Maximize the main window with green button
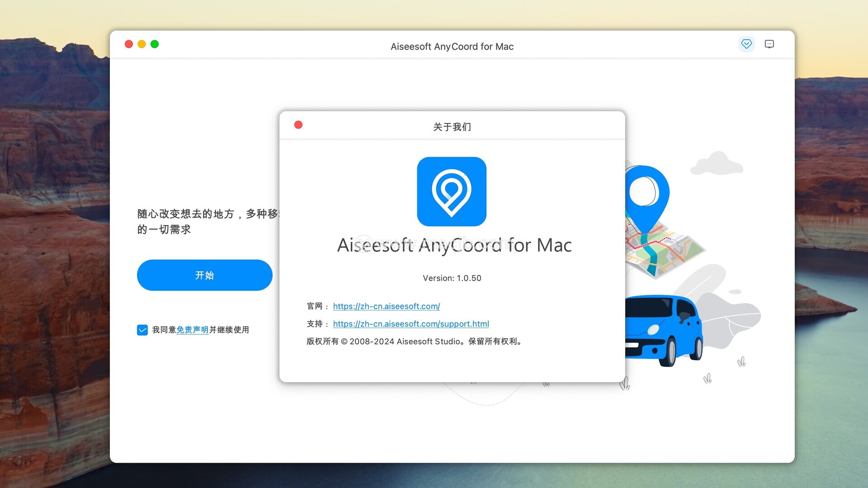Screen dimensions: 868x488 (x=155, y=44)
